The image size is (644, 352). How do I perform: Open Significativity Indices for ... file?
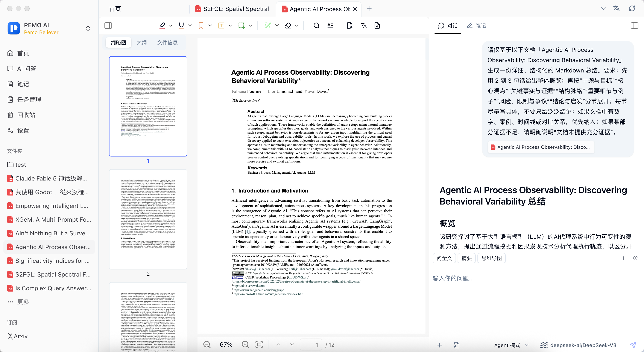click(x=49, y=261)
